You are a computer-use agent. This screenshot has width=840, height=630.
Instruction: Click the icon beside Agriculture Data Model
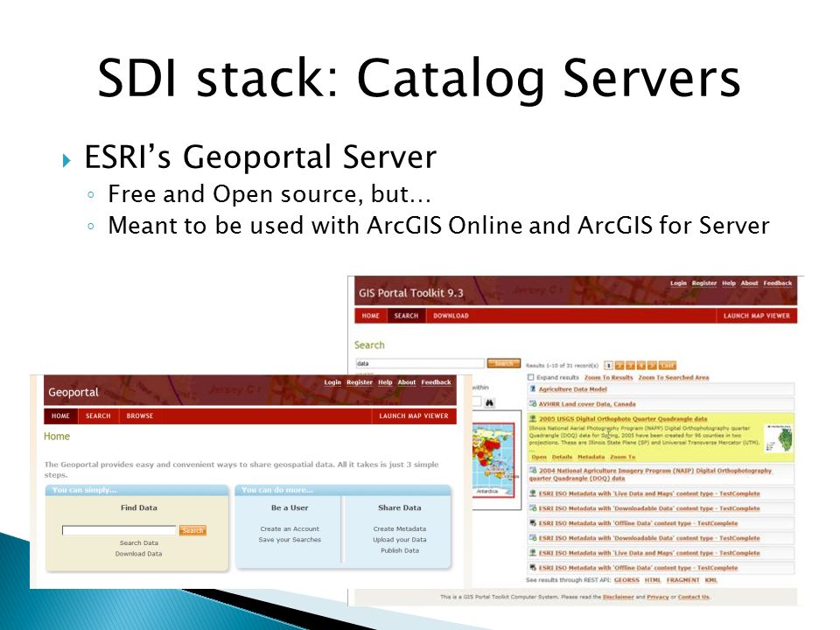pos(533,389)
